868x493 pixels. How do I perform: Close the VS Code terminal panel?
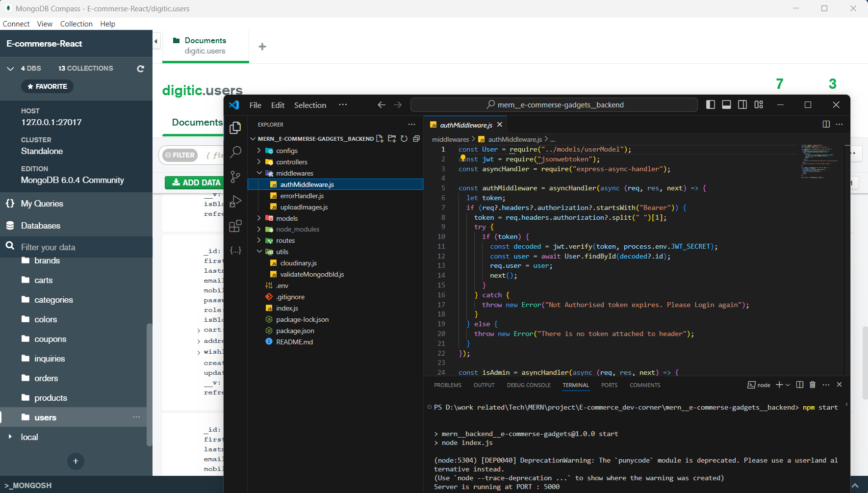[839, 385]
